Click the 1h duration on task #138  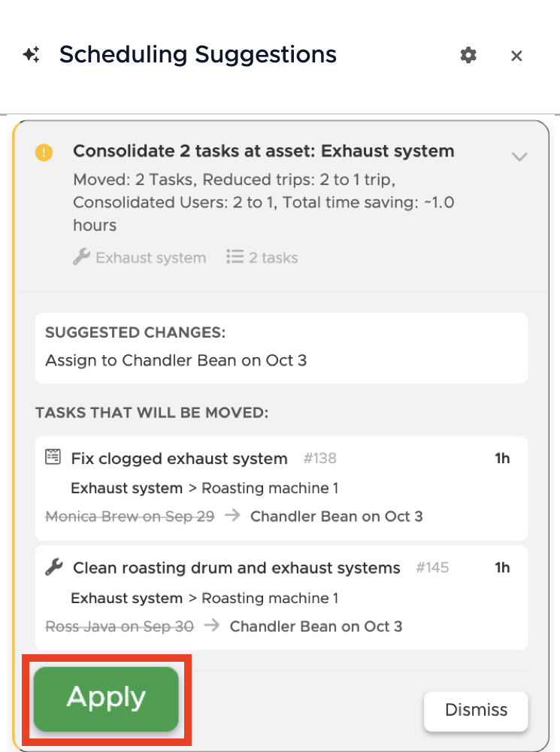tap(502, 457)
